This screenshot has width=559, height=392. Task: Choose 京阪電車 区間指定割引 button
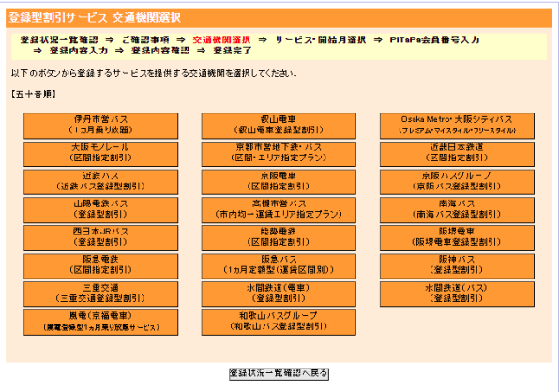pyautogui.click(x=279, y=182)
